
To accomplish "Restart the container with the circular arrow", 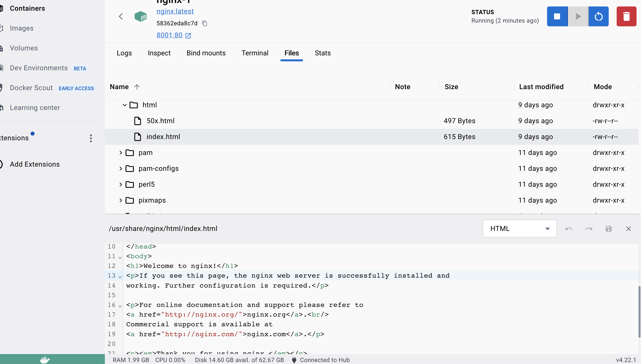I will (x=599, y=16).
